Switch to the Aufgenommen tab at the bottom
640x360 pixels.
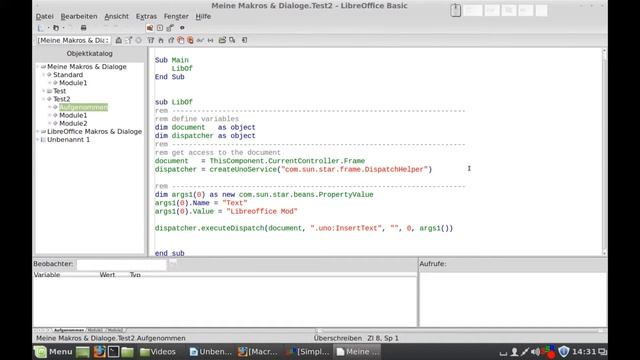(x=69, y=330)
